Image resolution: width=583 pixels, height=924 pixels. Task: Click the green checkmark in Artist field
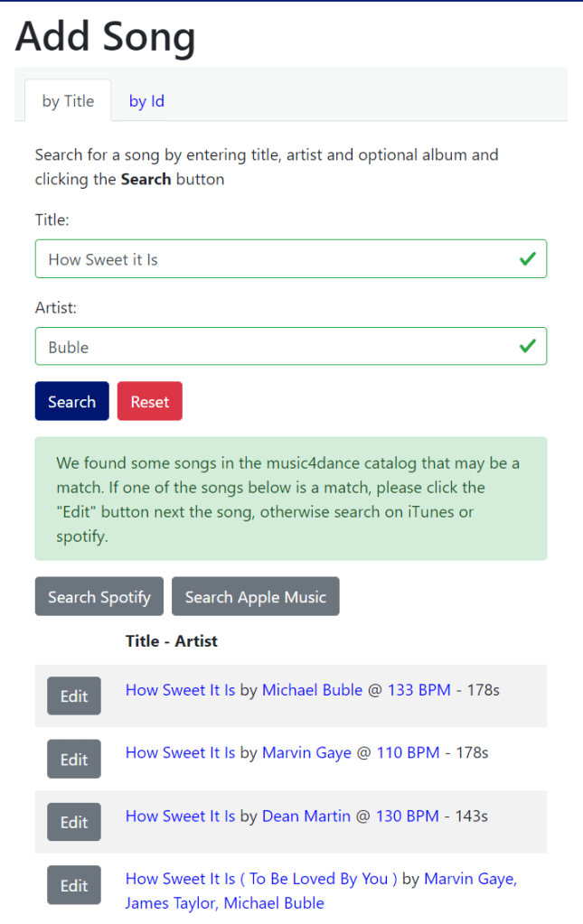pyautogui.click(x=527, y=347)
